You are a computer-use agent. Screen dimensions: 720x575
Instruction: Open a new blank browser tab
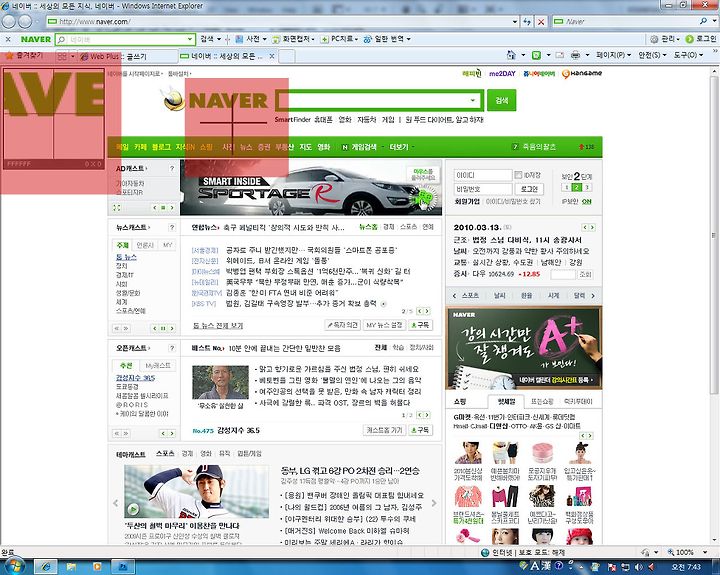click(287, 56)
